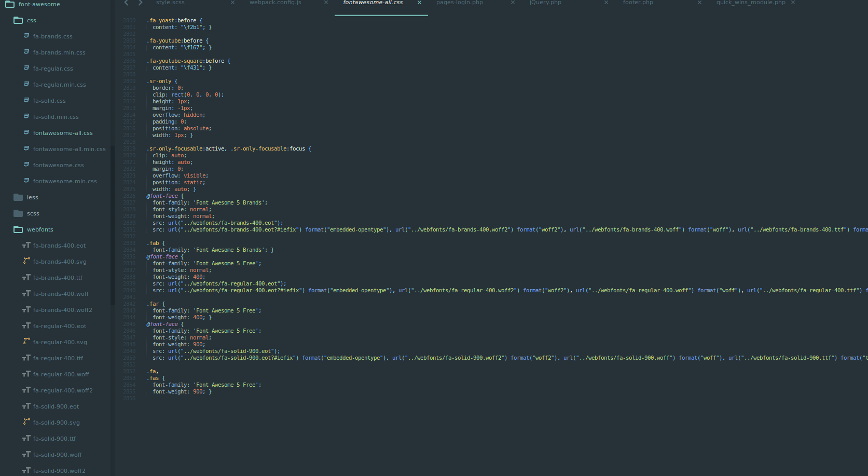Viewport: 868px width, 476px height.
Task: Switch to the style.scss tab
Action: point(171,3)
